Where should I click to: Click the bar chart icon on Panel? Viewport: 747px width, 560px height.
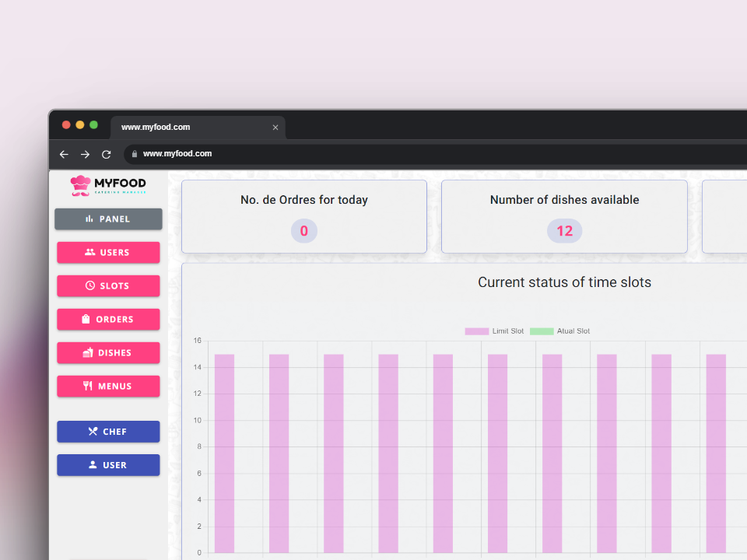pos(89,219)
